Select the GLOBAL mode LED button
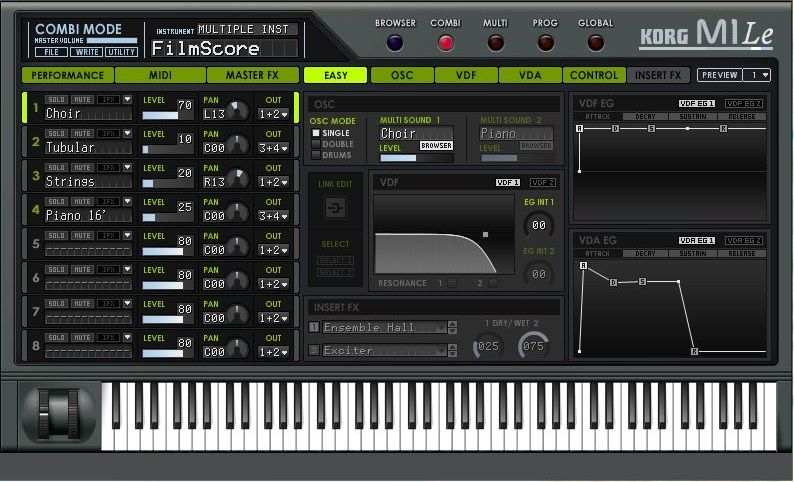The width and height of the screenshot is (794, 482). tap(596, 43)
